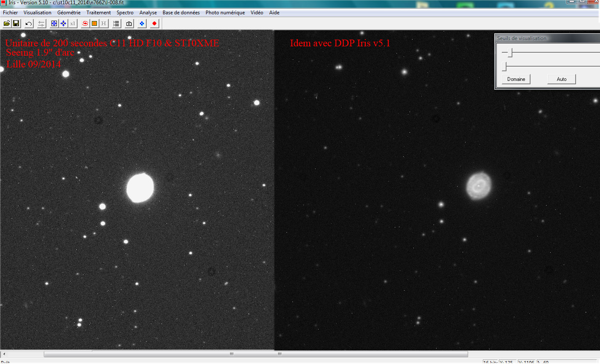The height and width of the screenshot is (364, 600).
Task: Click the red dot toolbar icon
Action: click(x=154, y=24)
